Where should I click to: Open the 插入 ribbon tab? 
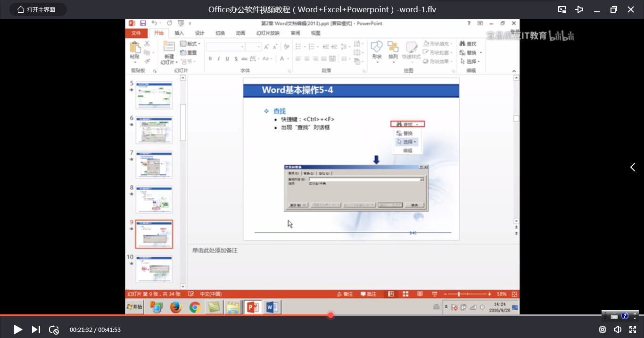[179, 33]
